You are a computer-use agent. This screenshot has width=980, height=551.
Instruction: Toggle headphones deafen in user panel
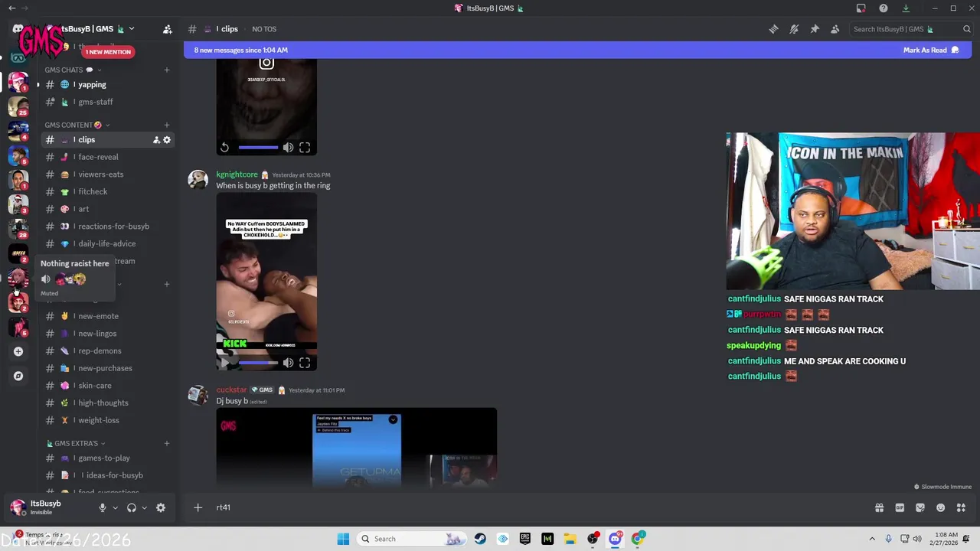click(131, 507)
